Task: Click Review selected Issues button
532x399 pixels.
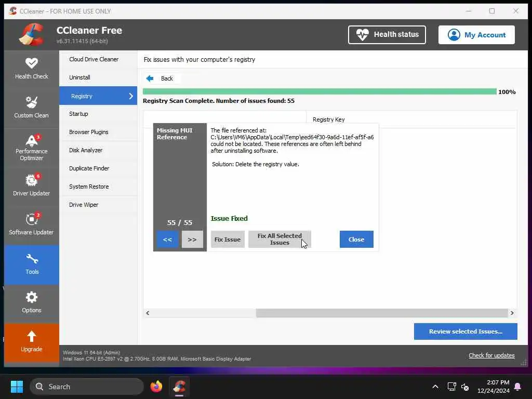Action: [465, 331]
